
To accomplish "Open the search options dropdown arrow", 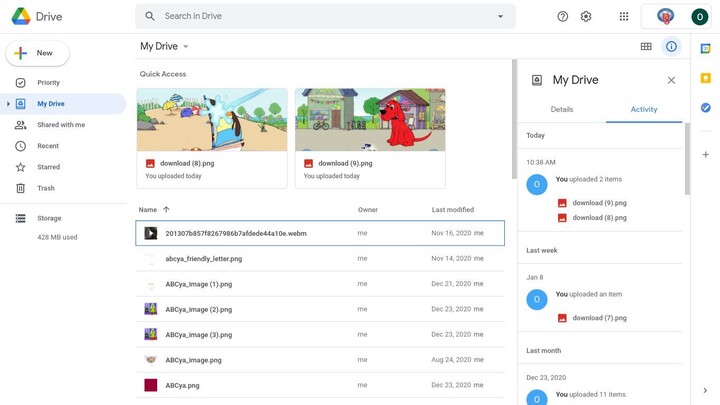I will tap(500, 16).
